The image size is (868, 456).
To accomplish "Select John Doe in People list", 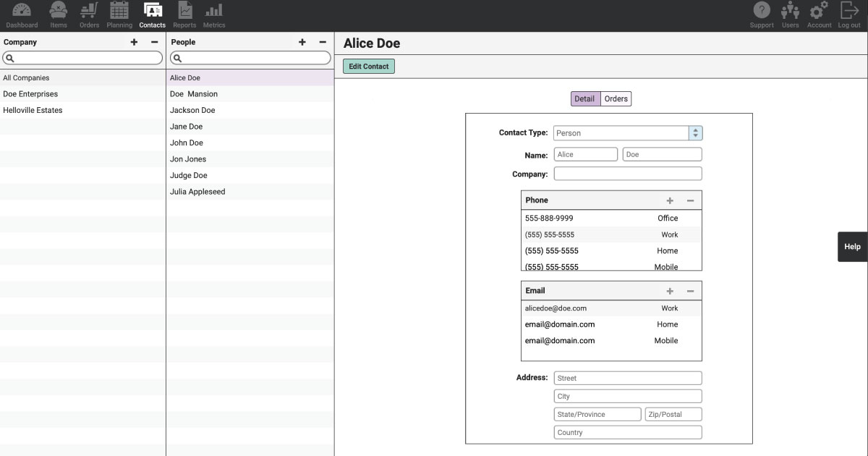I will click(250, 143).
